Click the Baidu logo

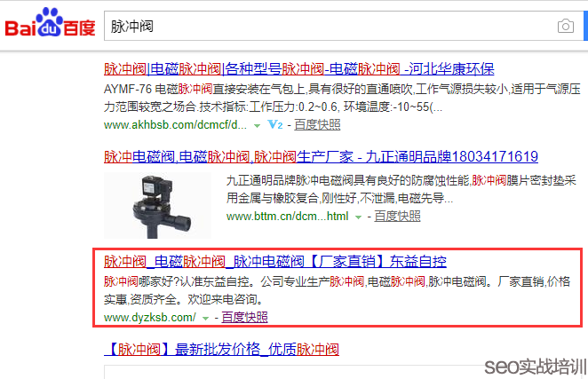[50, 26]
